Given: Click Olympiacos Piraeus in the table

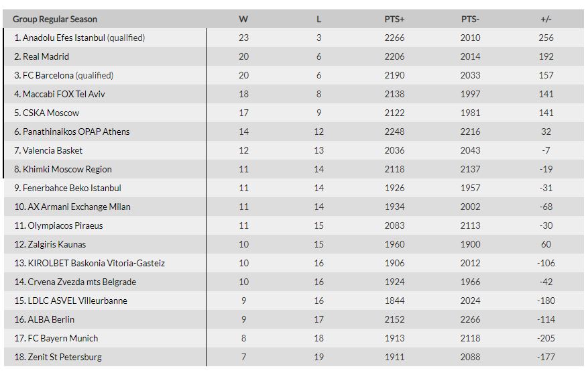Looking at the screenshot, I should point(65,226).
